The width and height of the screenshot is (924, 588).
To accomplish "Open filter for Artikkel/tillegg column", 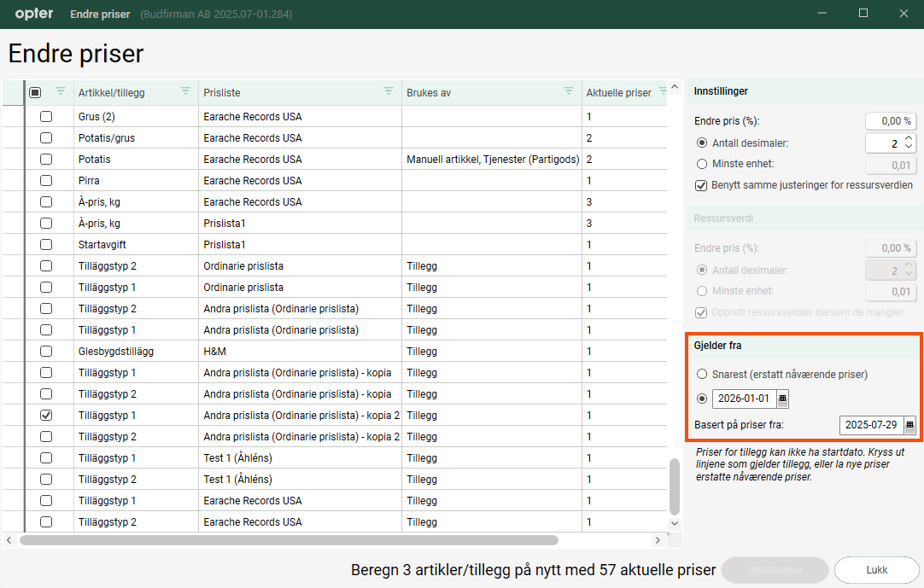I will (x=185, y=91).
